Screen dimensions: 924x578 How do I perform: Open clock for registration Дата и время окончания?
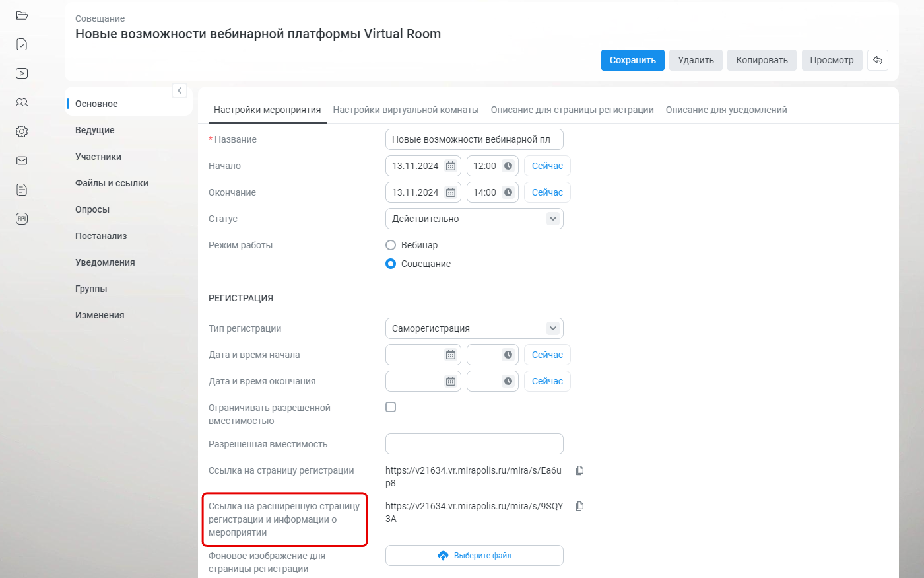[508, 381]
